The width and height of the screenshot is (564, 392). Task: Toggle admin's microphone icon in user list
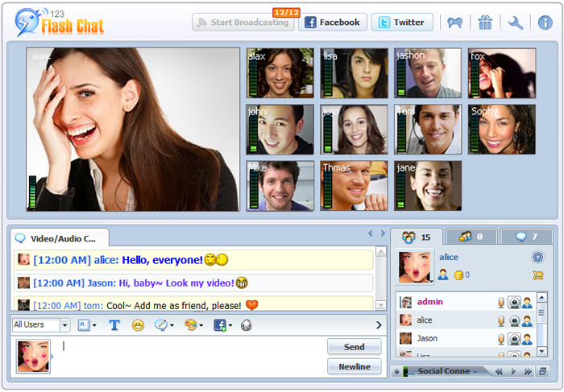click(x=500, y=303)
